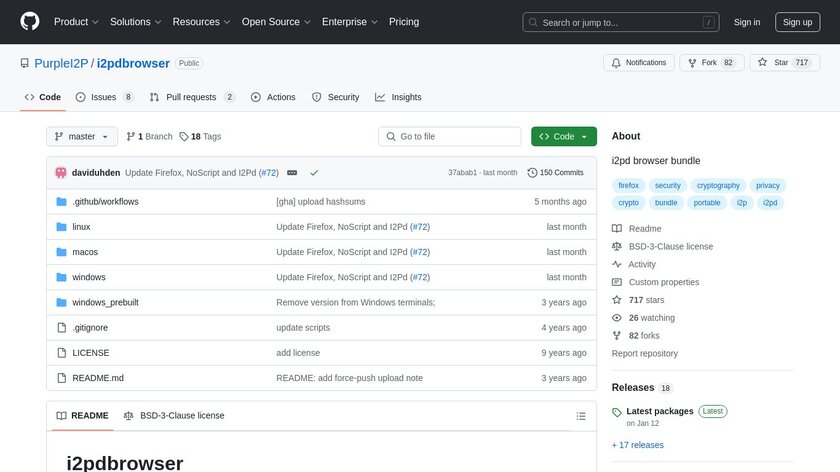The height and width of the screenshot is (472, 840).
Task: Click the Notifications bell button
Action: [638, 63]
